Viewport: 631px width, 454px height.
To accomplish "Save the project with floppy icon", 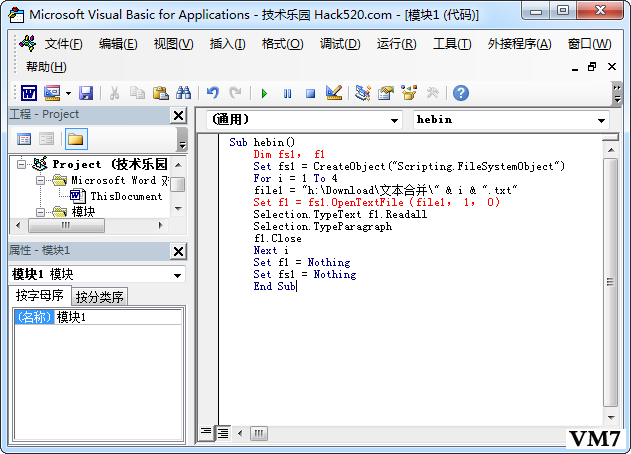I will [x=86, y=93].
